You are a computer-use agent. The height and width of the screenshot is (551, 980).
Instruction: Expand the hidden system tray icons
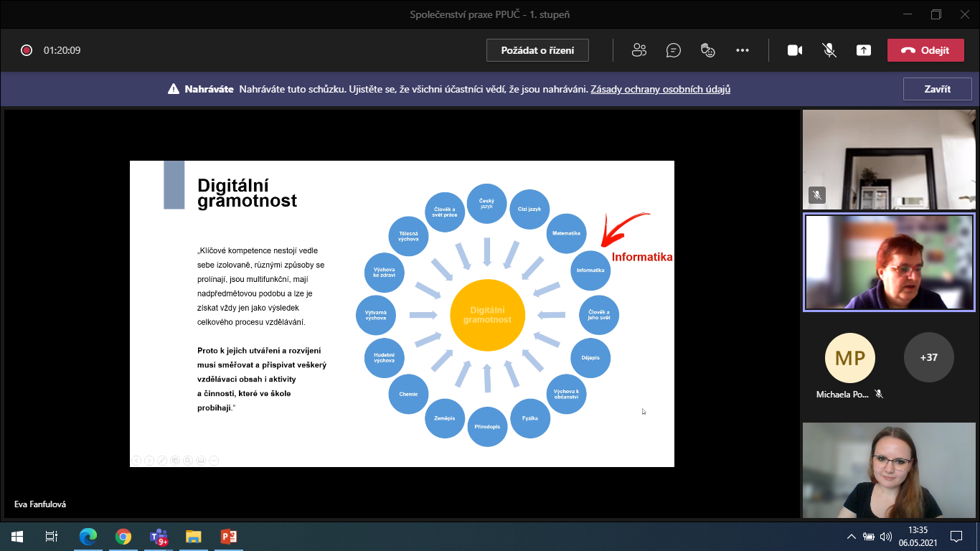tap(852, 537)
